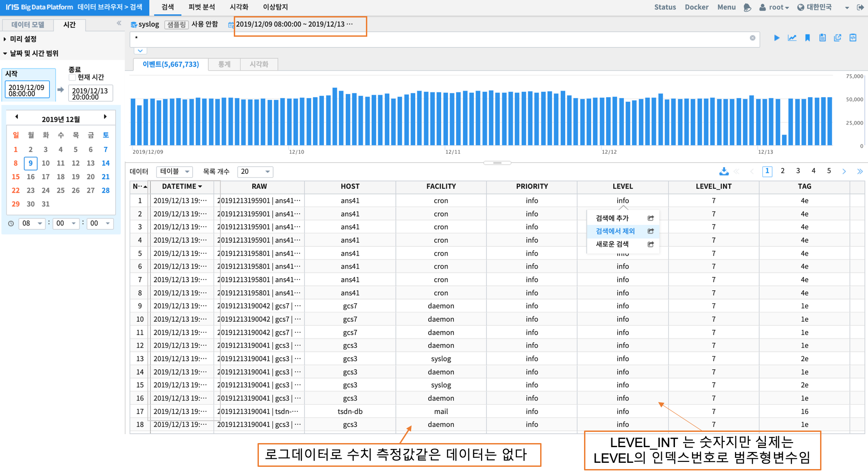The height and width of the screenshot is (474, 868).
Task: Open the '피벗 분석' menu
Action: click(202, 7)
